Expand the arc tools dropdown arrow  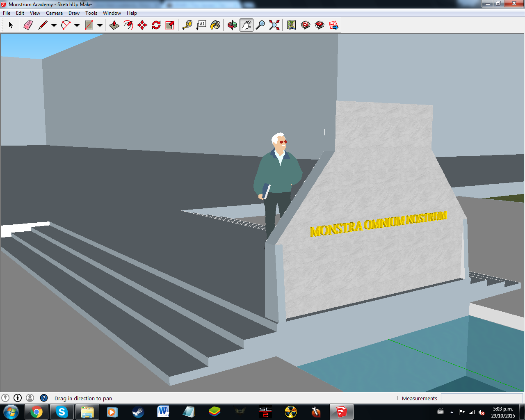[77, 25]
